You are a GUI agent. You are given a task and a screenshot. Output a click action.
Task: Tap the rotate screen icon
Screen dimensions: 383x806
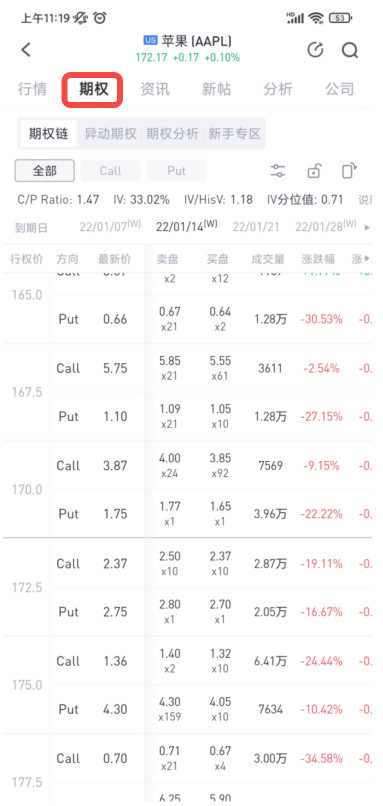[x=349, y=171]
